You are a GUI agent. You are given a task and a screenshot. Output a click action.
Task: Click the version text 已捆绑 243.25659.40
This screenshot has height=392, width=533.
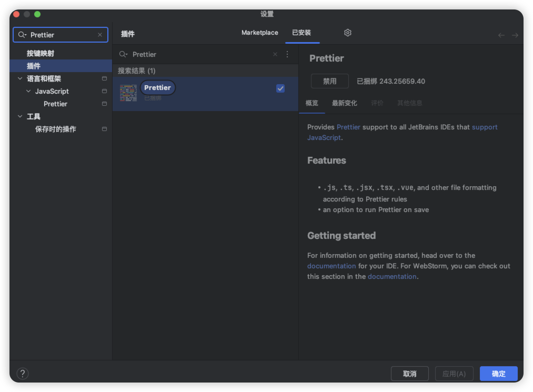(x=390, y=81)
